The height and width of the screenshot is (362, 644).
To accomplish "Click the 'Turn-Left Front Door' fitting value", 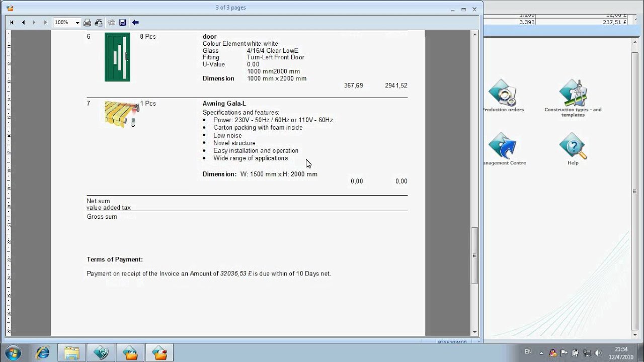I will click(276, 57).
